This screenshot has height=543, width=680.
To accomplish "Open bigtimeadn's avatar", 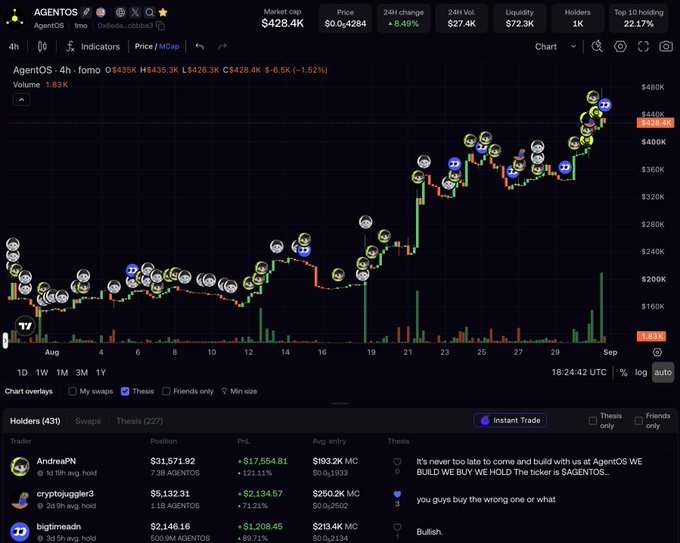I will pyautogui.click(x=20, y=532).
